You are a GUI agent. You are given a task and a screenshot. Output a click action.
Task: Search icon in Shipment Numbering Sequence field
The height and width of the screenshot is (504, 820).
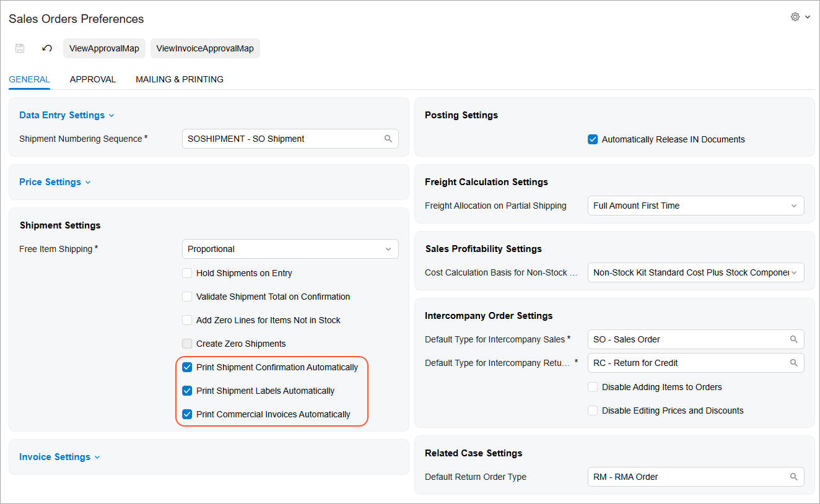click(388, 139)
